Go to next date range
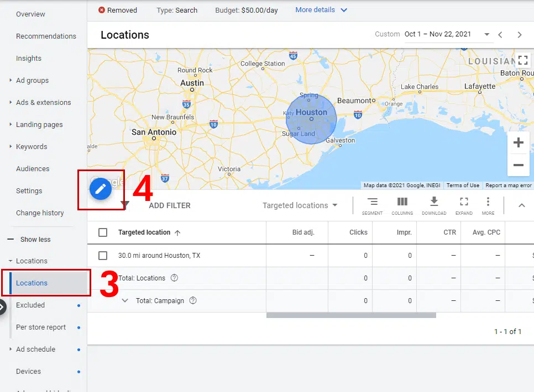The width and height of the screenshot is (534, 392). [x=520, y=35]
